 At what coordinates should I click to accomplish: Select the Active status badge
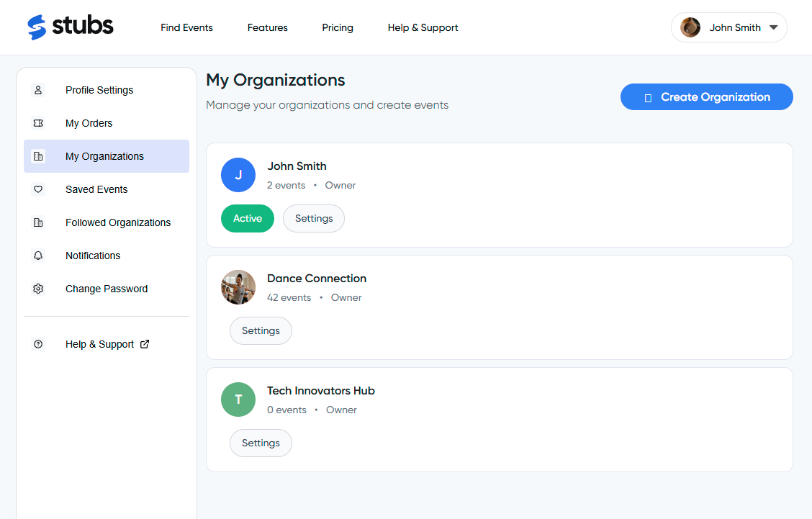click(x=248, y=218)
